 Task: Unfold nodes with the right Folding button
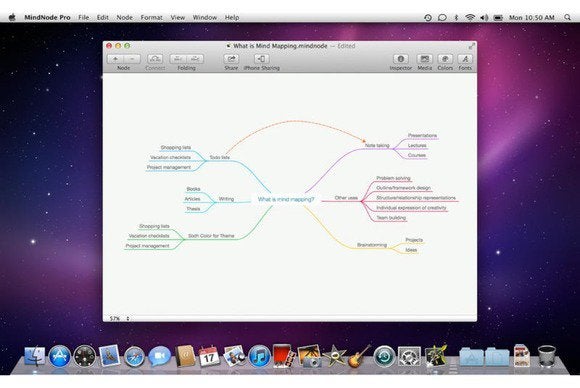coord(195,59)
